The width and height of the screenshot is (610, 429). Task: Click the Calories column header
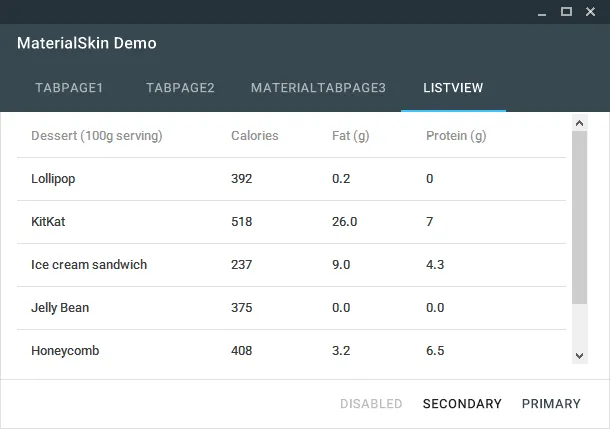[255, 136]
